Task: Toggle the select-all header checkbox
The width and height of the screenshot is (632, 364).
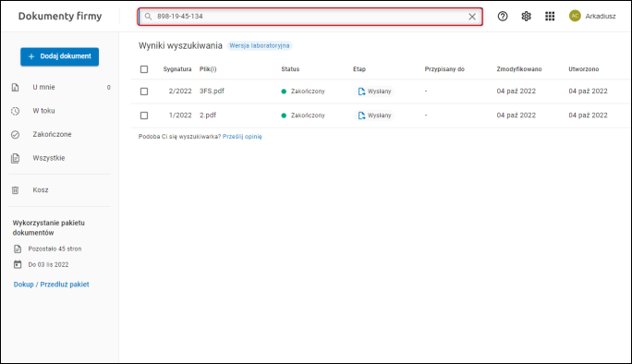Action: 144,69
